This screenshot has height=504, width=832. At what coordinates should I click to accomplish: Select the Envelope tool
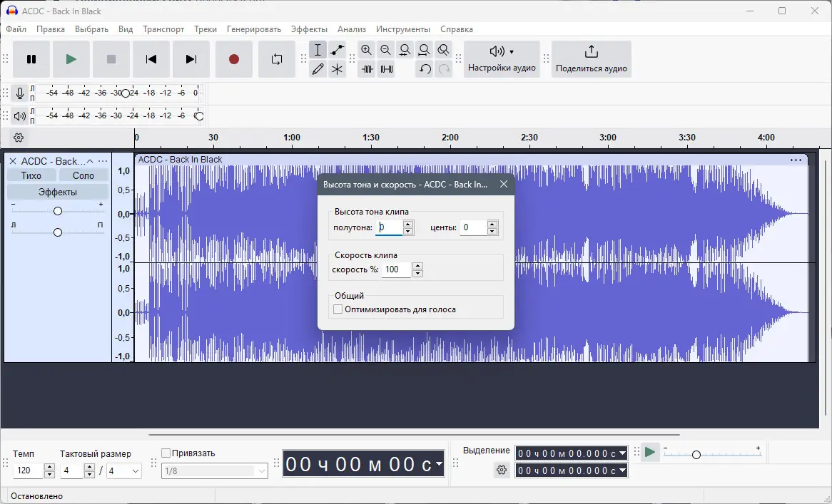pos(338,50)
